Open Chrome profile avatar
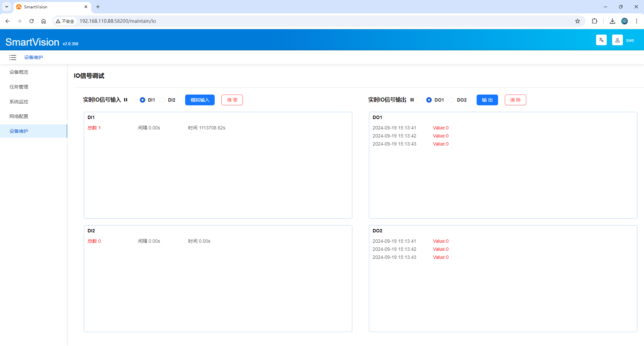The image size is (644, 346). click(625, 21)
